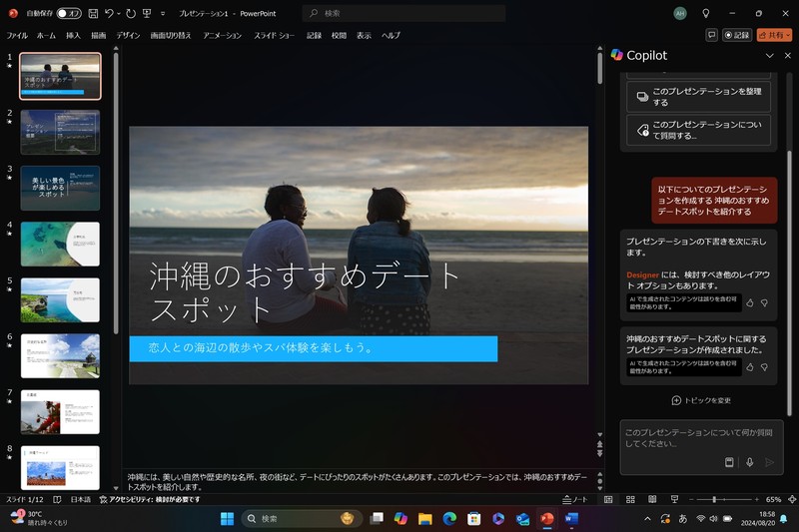
Task: Click このプレゼンテーションについて質問する suggestion
Action: coord(698,130)
